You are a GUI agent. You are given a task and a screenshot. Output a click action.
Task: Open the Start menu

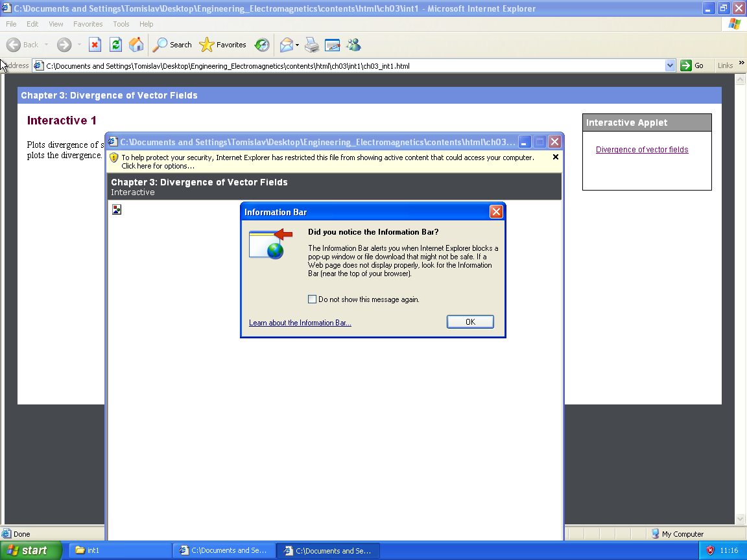pyautogui.click(x=31, y=550)
